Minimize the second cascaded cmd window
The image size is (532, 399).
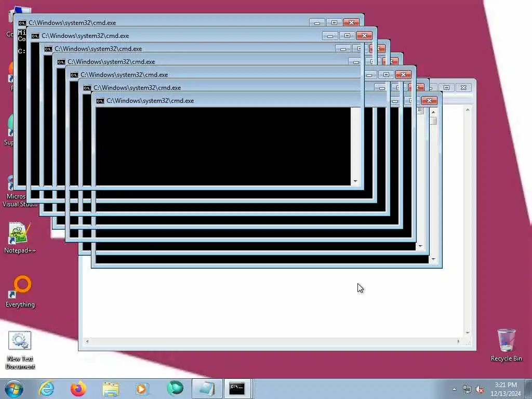pyautogui.click(x=330, y=36)
